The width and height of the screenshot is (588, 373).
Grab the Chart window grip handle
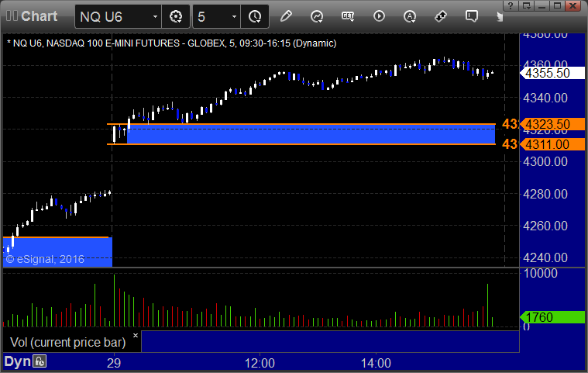pos(12,16)
